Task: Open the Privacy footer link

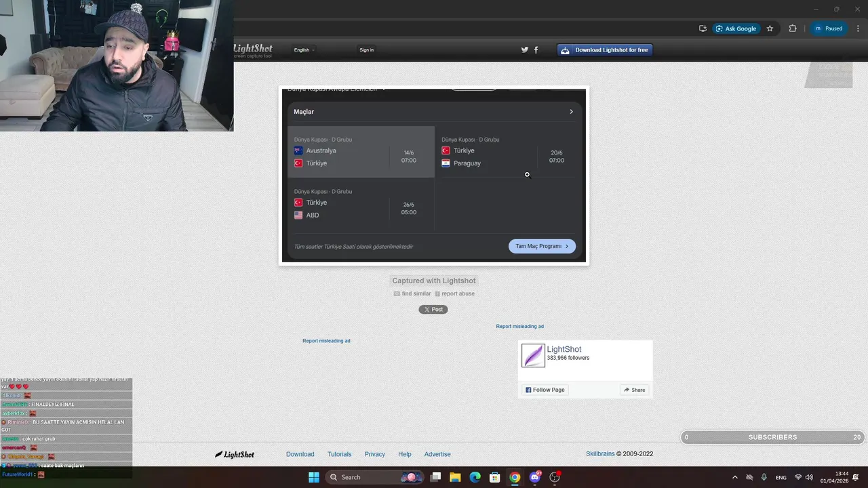Action: point(374,454)
